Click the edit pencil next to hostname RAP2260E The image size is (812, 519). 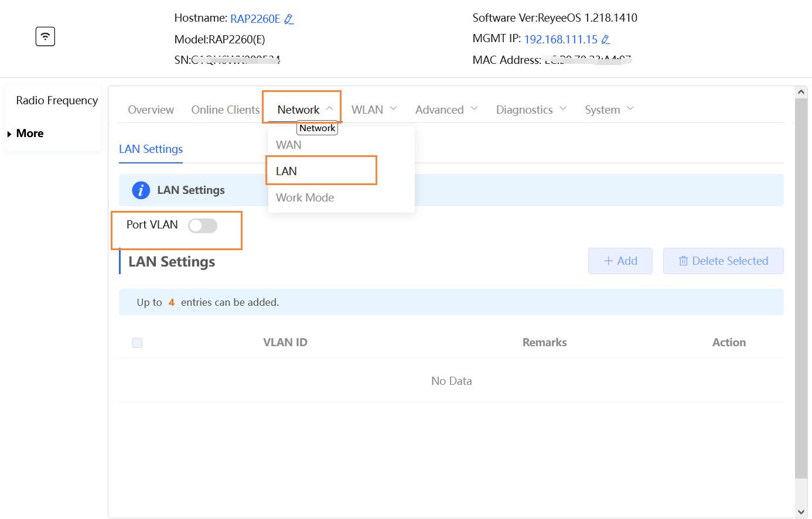(288, 19)
